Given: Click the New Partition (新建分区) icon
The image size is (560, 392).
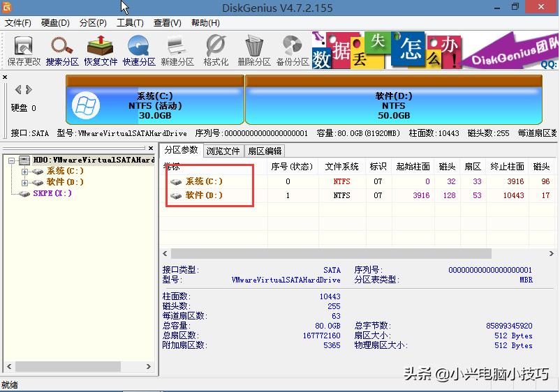Looking at the screenshot, I should (177, 50).
